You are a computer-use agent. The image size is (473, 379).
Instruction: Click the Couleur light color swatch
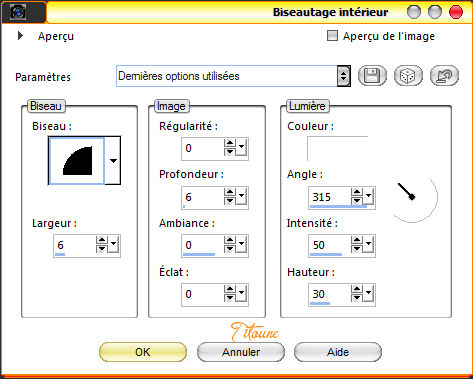(x=337, y=149)
